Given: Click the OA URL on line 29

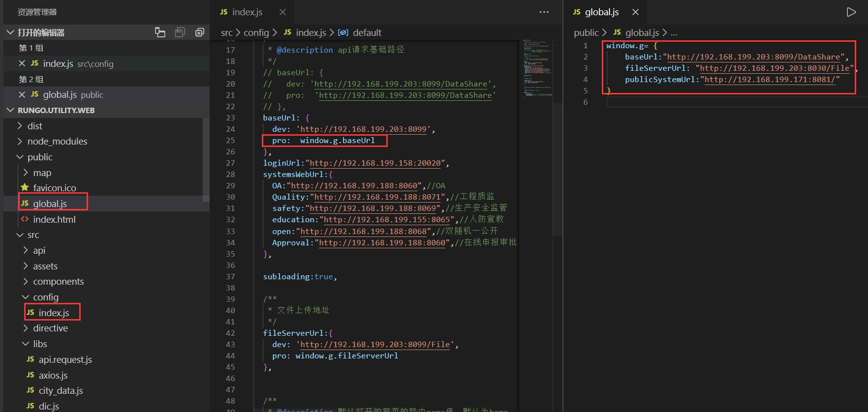Looking at the screenshot, I should tap(354, 186).
